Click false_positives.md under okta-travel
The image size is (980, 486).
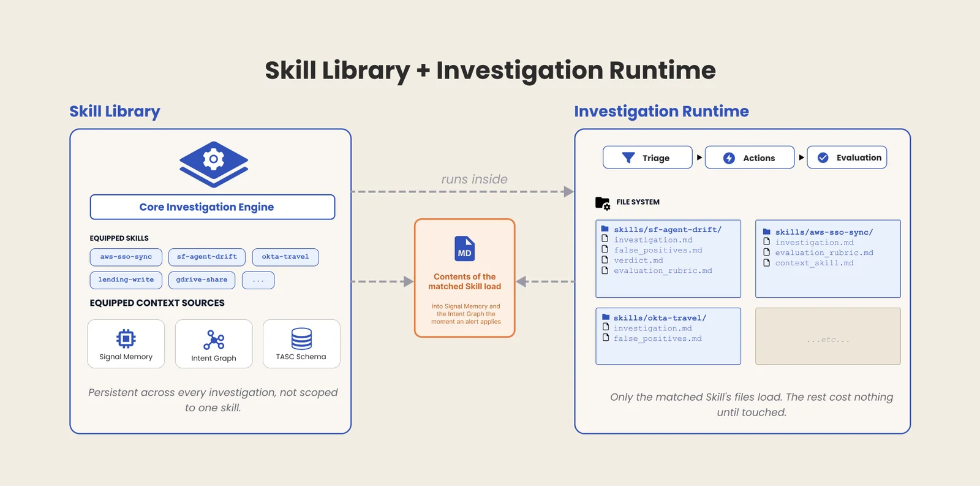click(658, 338)
